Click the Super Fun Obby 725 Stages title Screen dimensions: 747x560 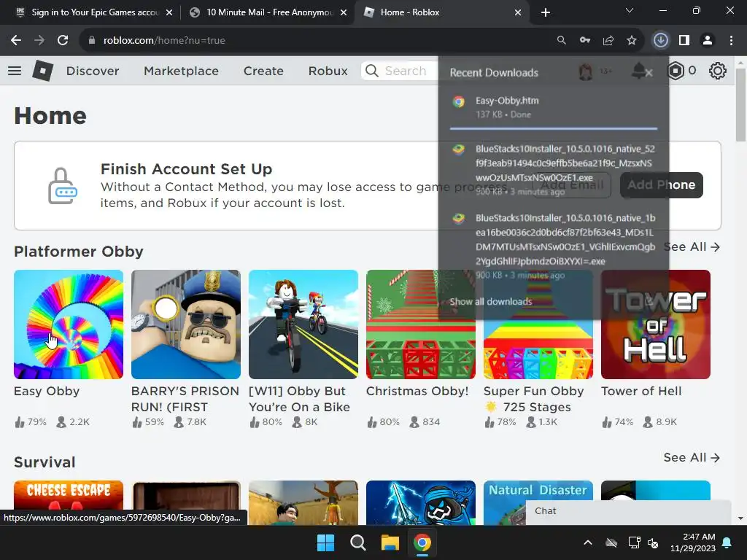(x=533, y=399)
